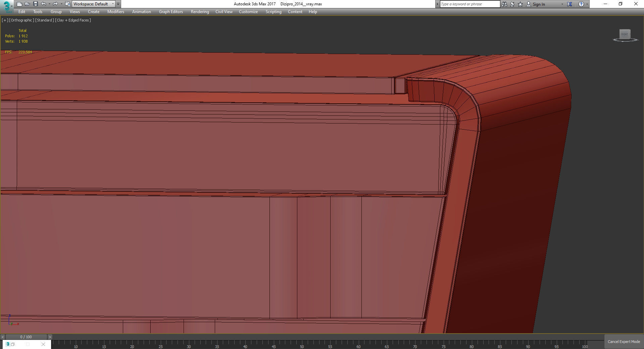This screenshot has width=644, height=349.
Task: Open the Customize menu
Action: coord(248,12)
